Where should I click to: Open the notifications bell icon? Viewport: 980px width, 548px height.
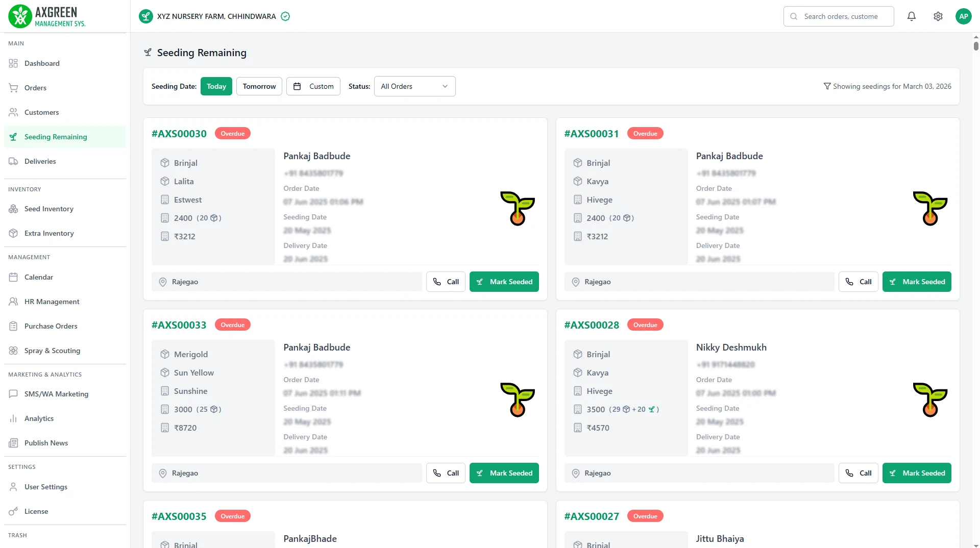point(911,16)
